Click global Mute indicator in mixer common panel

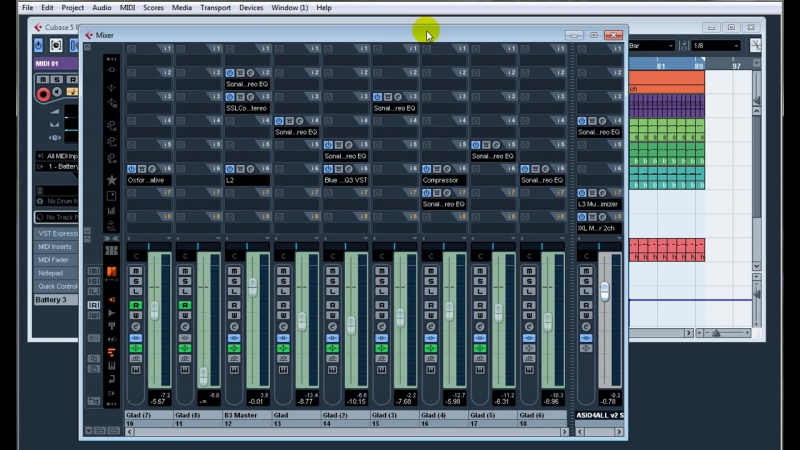tap(94, 271)
